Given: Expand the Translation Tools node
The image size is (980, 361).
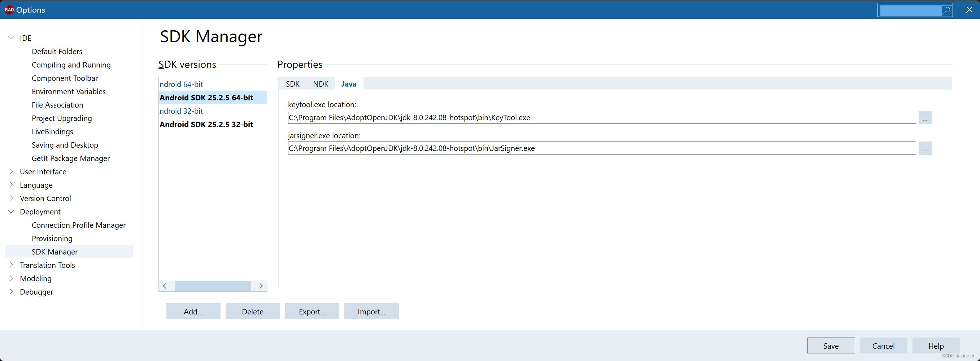Looking at the screenshot, I should point(11,265).
